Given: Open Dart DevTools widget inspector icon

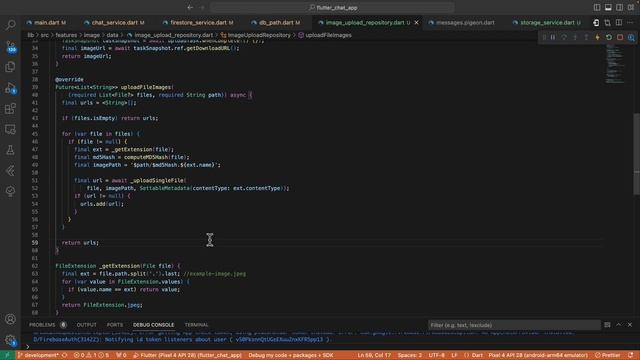Looking at the screenshot, I should pos(631,37).
